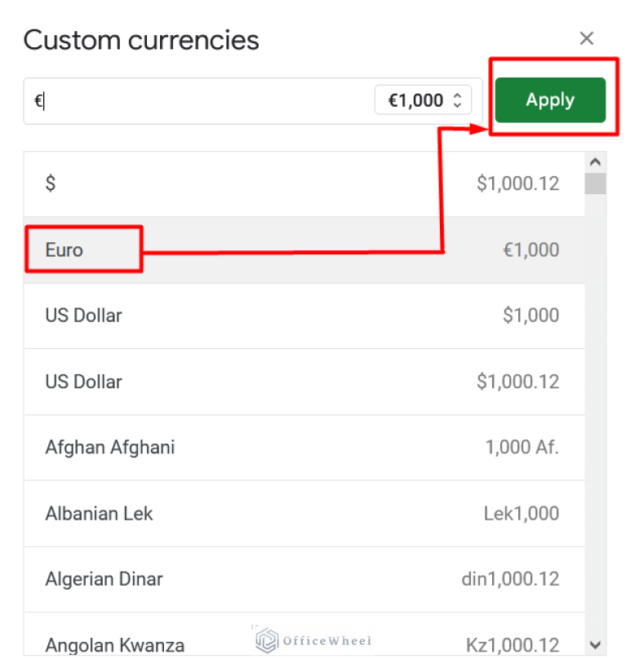
Task: Select the US Dollar $1,000.12 entry
Action: click(x=245, y=382)
